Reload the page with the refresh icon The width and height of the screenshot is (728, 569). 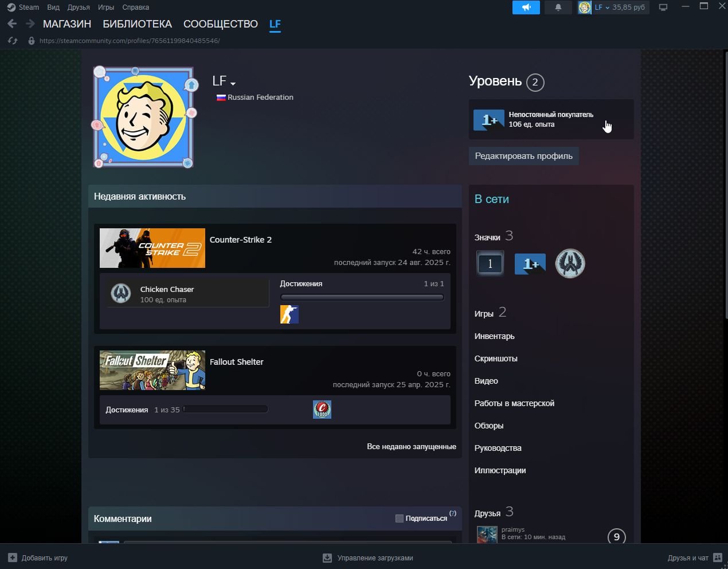12,41
